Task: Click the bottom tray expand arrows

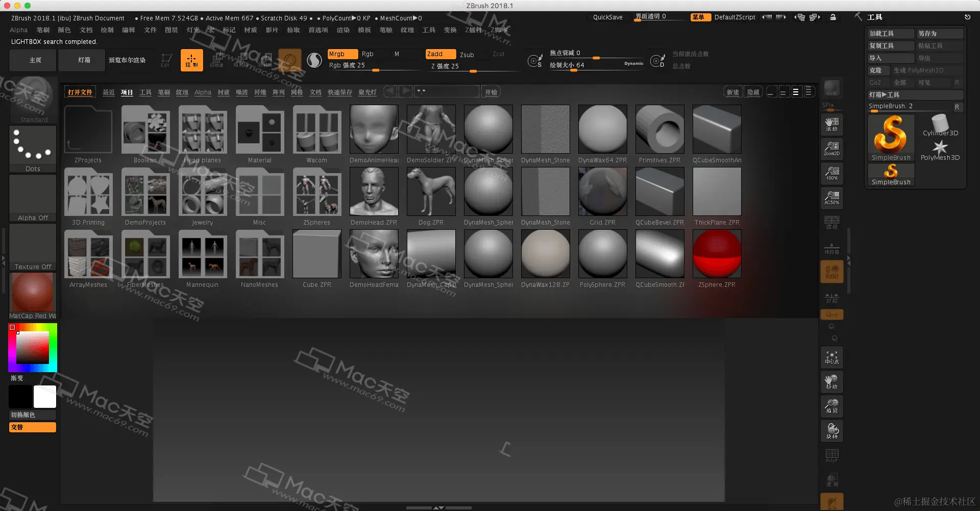Action: click(438, 508)
